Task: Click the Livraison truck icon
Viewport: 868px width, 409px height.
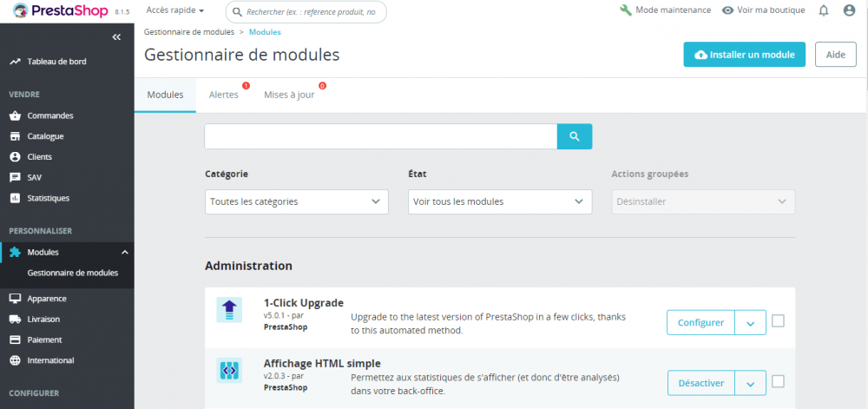Action: pyautogui.click(x=16, y=320)
